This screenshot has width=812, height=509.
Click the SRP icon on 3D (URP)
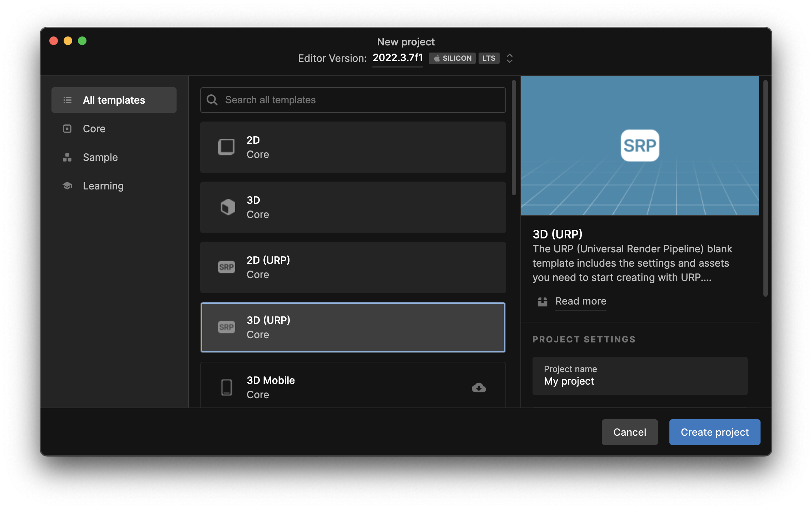227,327
